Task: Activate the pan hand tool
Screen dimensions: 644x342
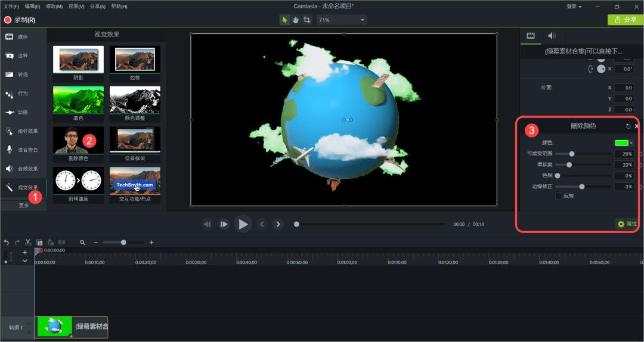Action: coord(296,20)
